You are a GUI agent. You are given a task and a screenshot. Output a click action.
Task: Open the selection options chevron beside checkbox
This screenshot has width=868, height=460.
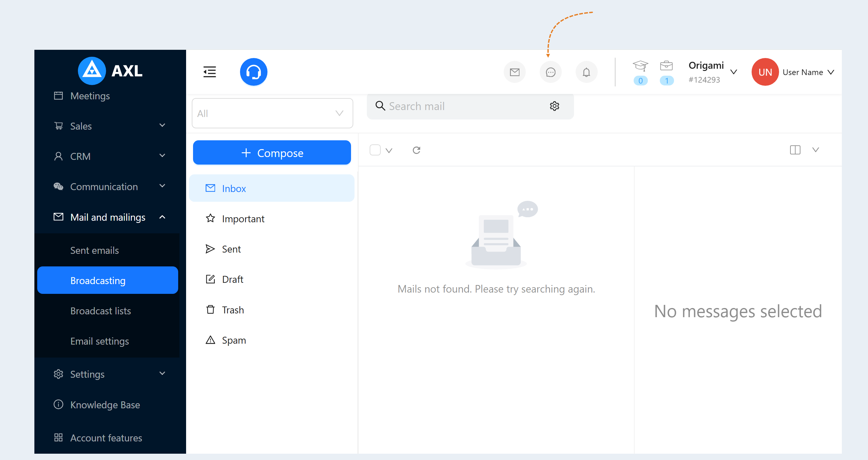(x=389, y=150)
